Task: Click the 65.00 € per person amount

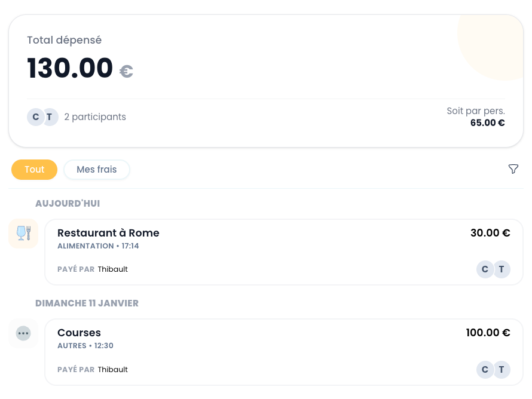Action: tap(487, 123)
